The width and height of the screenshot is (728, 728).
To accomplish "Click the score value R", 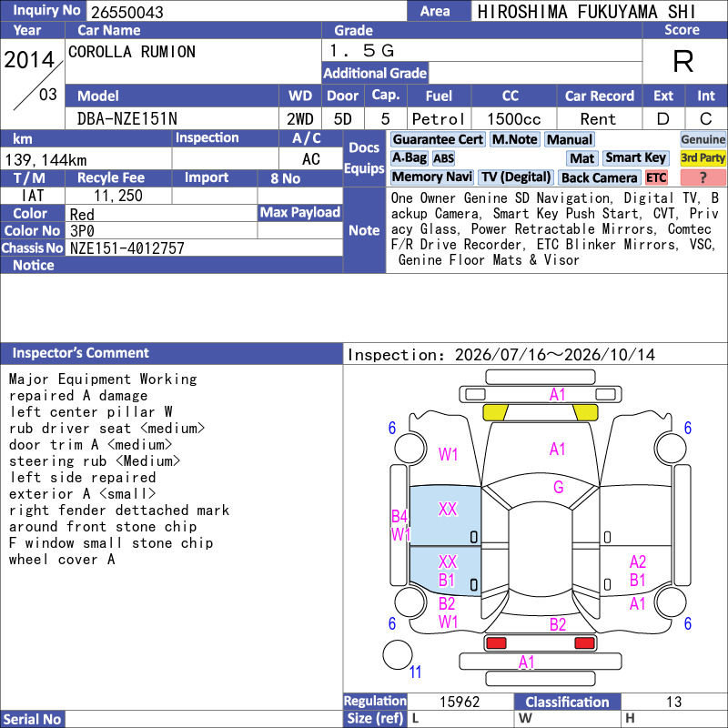I will pos(683,61).
